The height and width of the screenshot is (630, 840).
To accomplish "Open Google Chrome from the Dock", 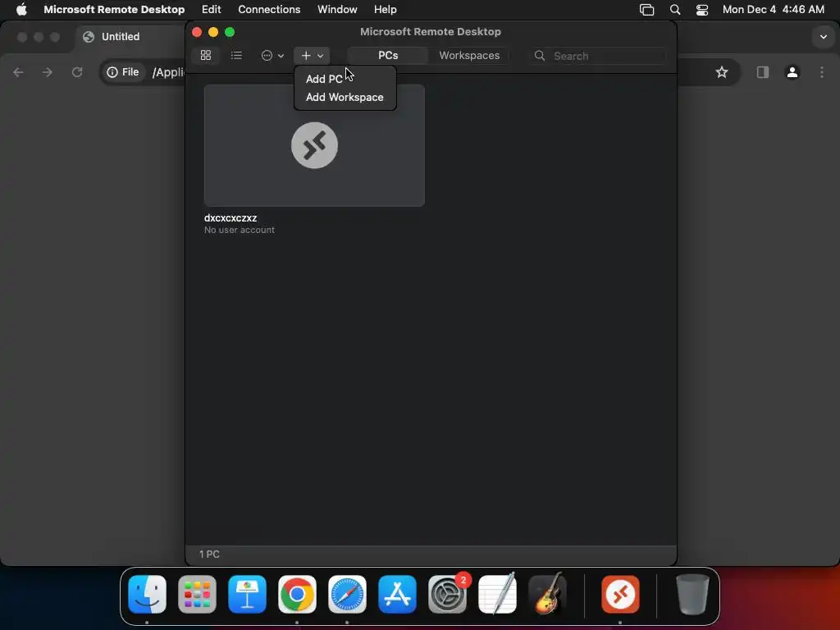I will point(297,594).
